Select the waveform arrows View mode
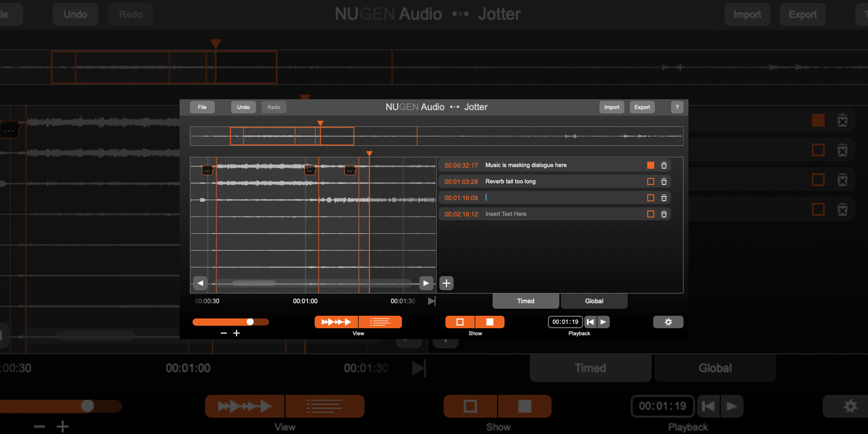The image size is (868, 434). pos(336,322)
